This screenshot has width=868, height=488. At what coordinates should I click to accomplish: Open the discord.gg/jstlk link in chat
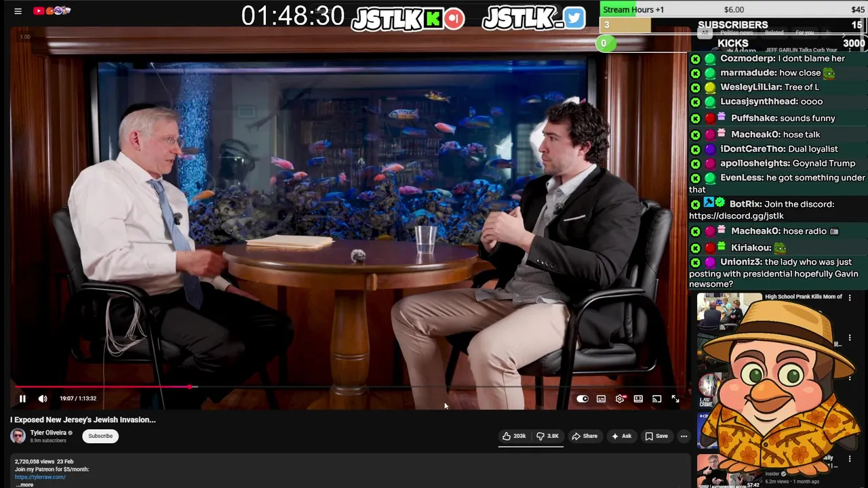pos(736,216)
